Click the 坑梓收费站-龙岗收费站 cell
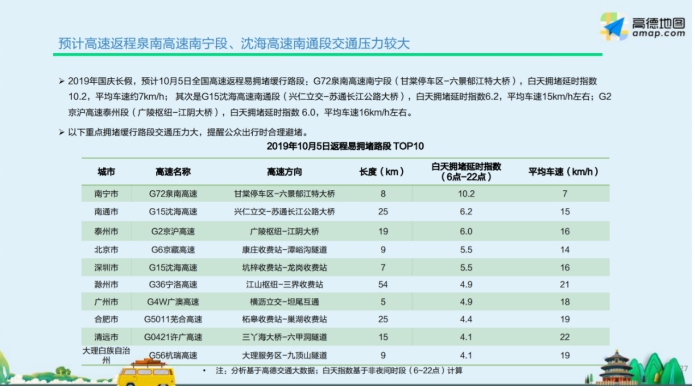Screen dimensions: 693x386 [284, 268]
